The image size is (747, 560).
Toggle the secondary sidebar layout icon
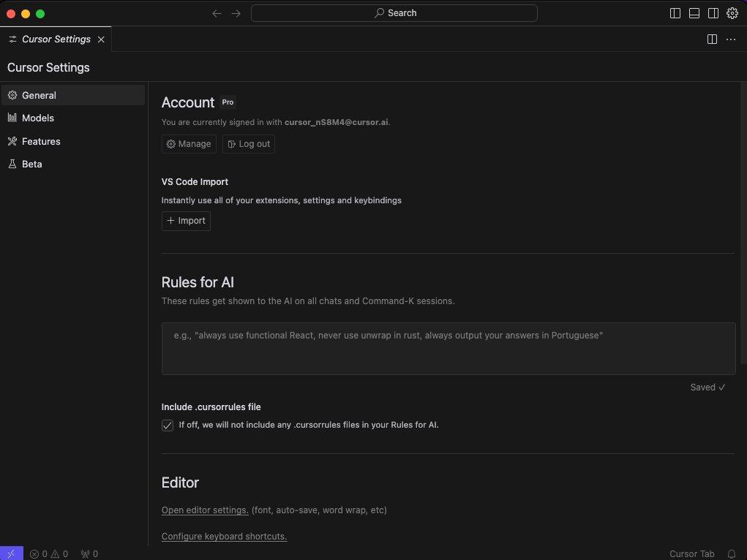[713, 13]
